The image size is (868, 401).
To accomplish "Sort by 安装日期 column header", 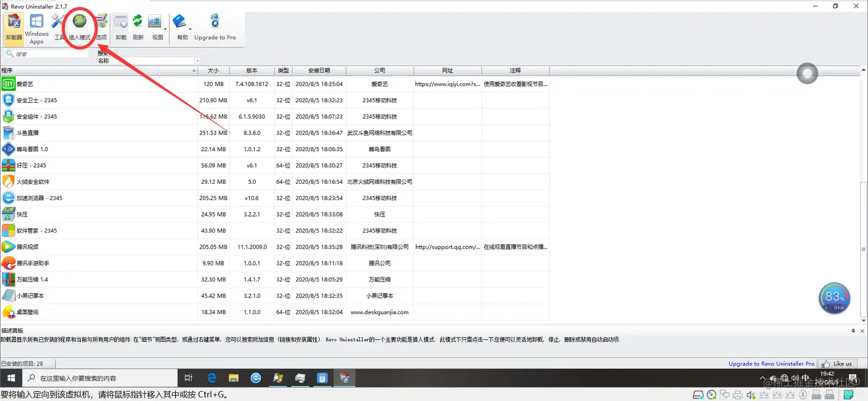I will click(319, 71).
